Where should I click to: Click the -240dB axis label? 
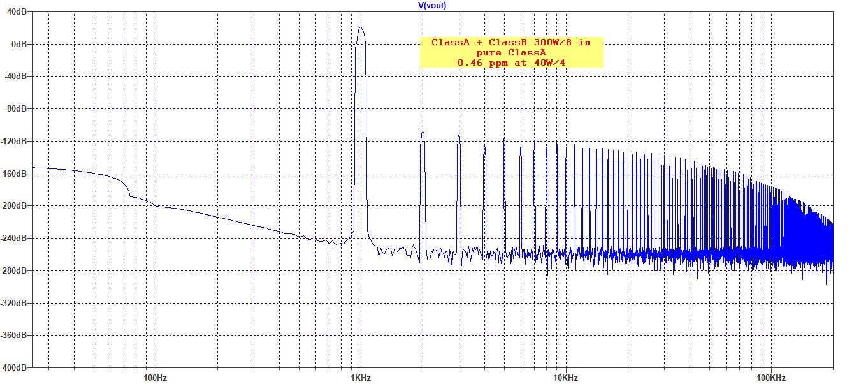(x=15, y=239)
